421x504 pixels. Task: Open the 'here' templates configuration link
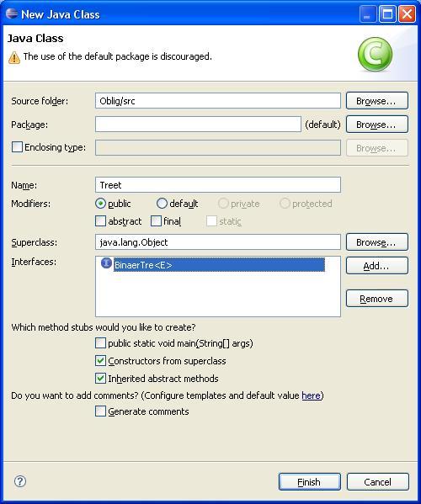click(311, 395)
